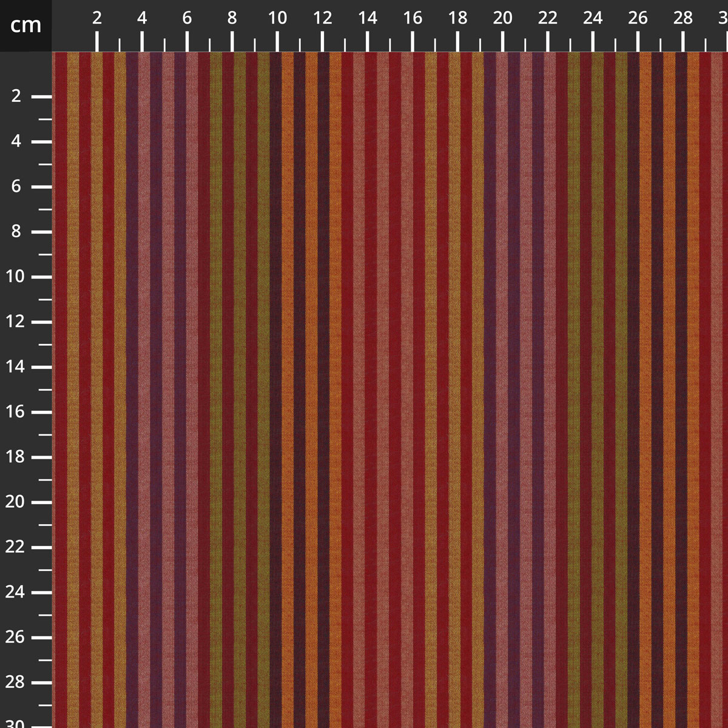Select the 6 mark on top ruler
The image size is (728, 728).
click(187, 19)
